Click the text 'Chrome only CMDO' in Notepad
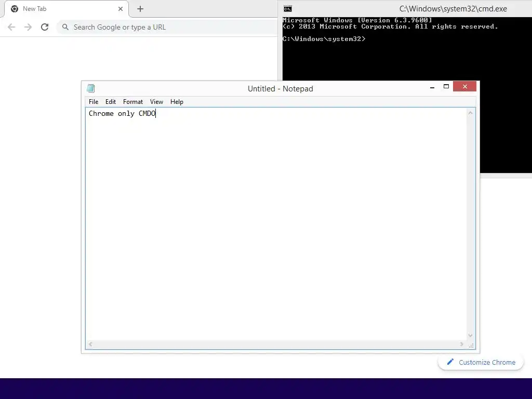 pyautogui.click(x=122, y=114)
